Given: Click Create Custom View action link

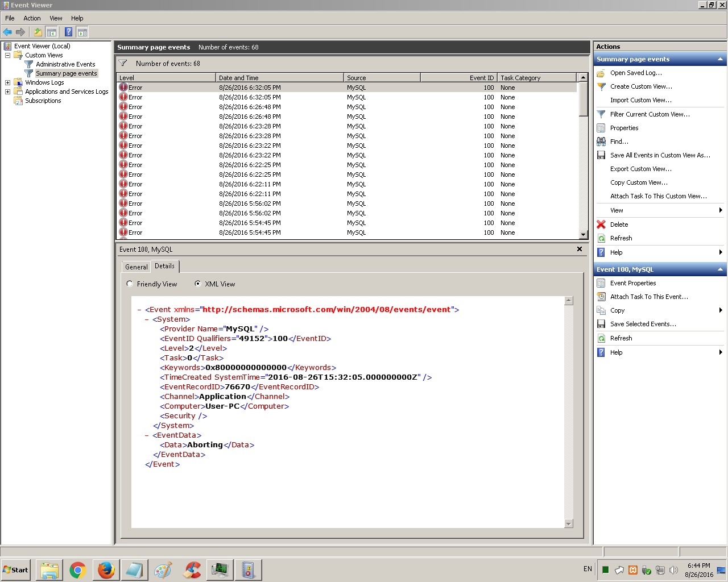Looking at the screenshot, I should [641, 86].
